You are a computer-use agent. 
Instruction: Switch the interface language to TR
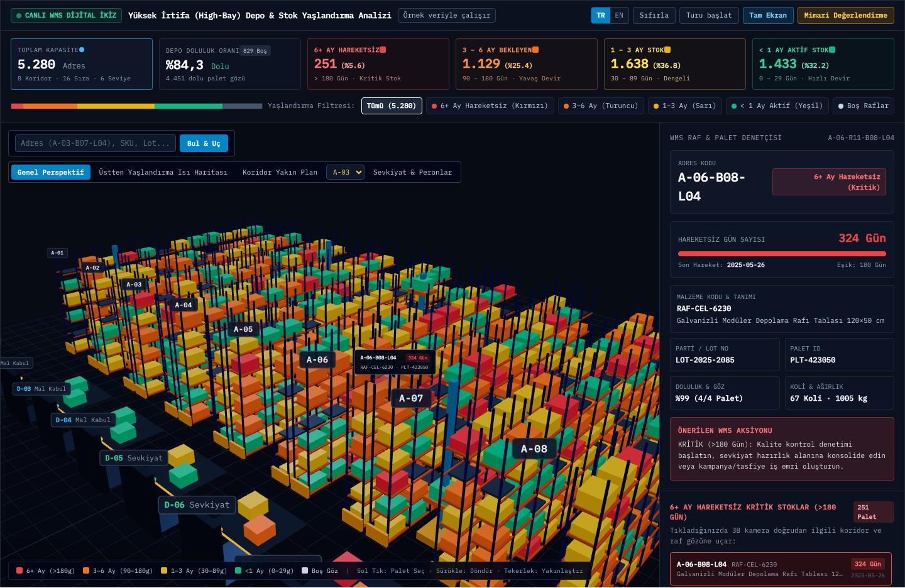point(601,15)
